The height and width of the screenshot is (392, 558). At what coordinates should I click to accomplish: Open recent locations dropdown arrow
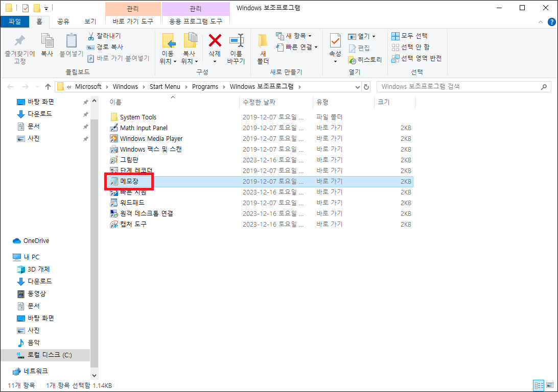[38, 87]
